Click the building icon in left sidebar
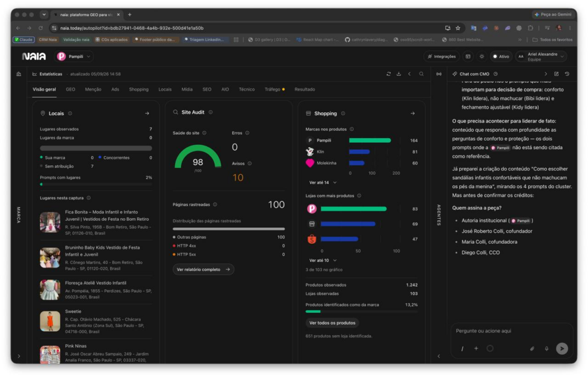This screenshot has width=588, height=377. (19, 74)
